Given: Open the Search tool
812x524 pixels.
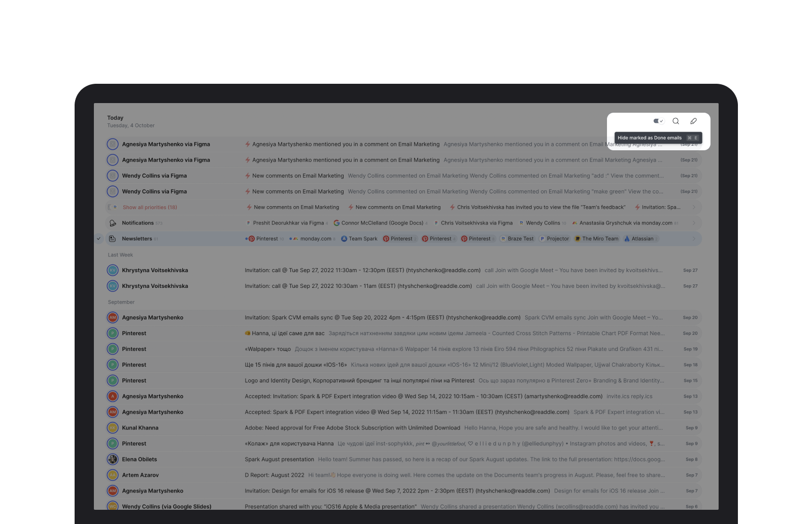Looking at the screenshot, I should 676,121.
